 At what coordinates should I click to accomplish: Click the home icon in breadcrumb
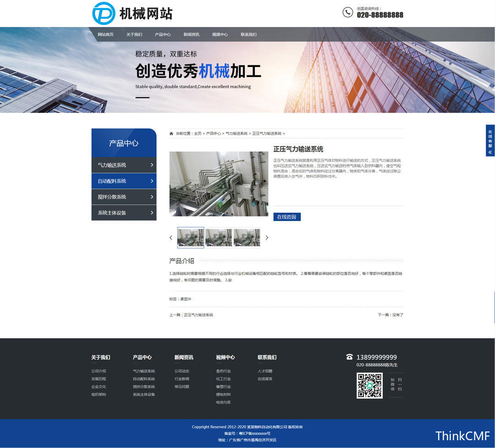click(171, 133)
